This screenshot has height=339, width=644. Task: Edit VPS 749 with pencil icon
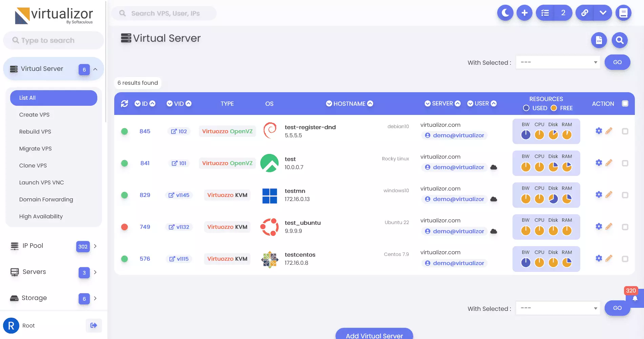[x=609, y=226]
